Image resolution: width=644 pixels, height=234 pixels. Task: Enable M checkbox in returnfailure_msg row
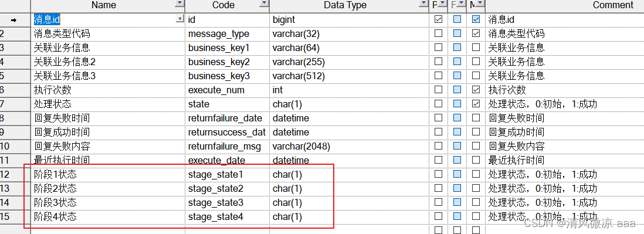click(476, 145)
